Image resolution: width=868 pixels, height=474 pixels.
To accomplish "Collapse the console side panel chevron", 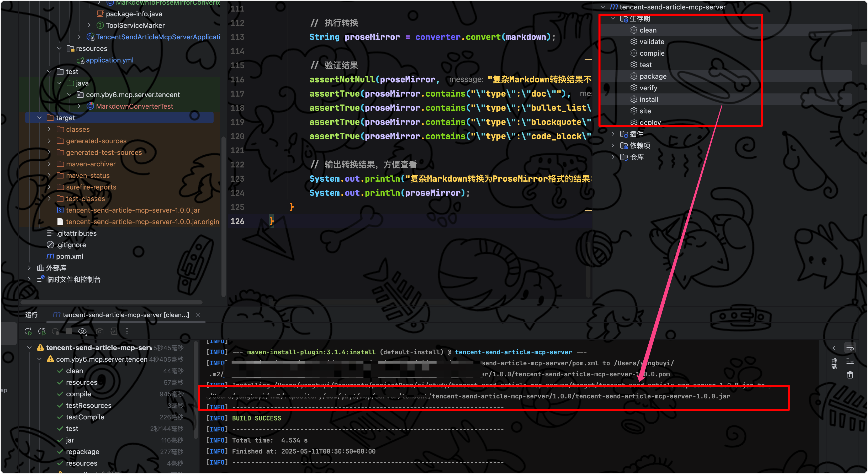I will 834,348.
